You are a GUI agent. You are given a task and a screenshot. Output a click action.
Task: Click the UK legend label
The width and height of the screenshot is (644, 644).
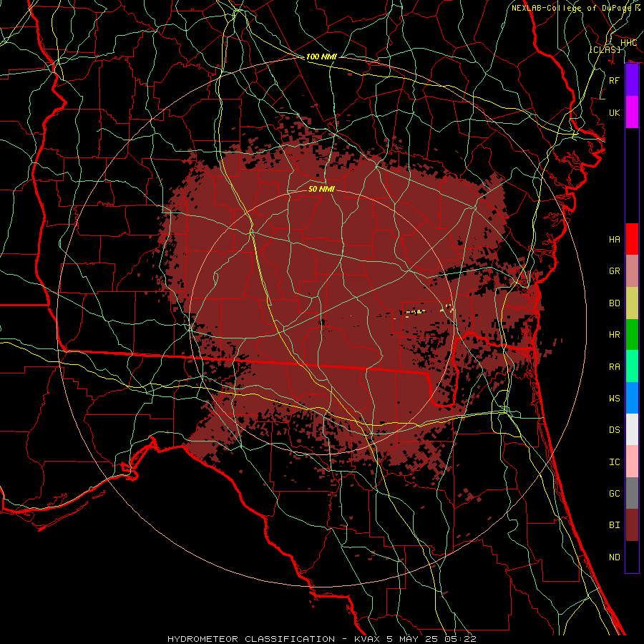point(615,112)
